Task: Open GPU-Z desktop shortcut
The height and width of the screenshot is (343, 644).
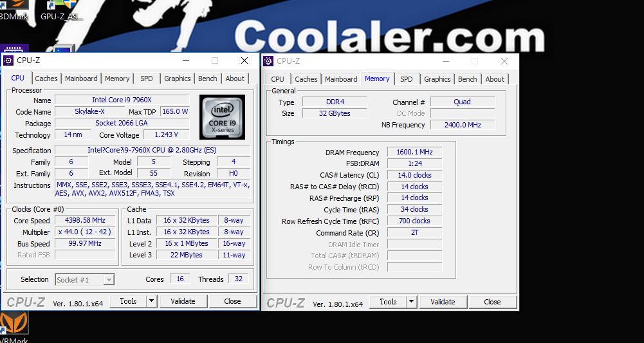Action: 62,10
